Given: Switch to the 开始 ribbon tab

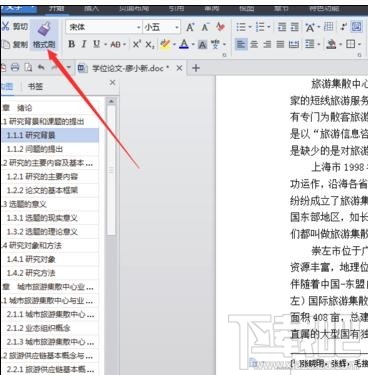Looking at the screenshot, I should 56,9.
